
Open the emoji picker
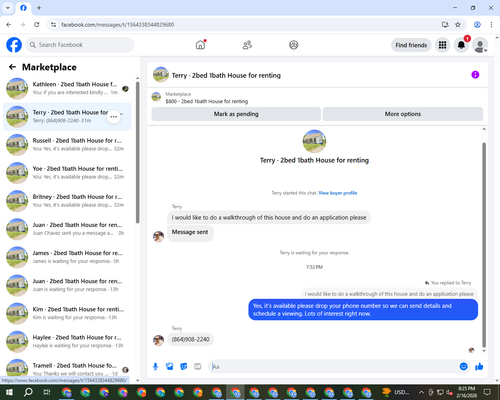(x=463, y=367)
